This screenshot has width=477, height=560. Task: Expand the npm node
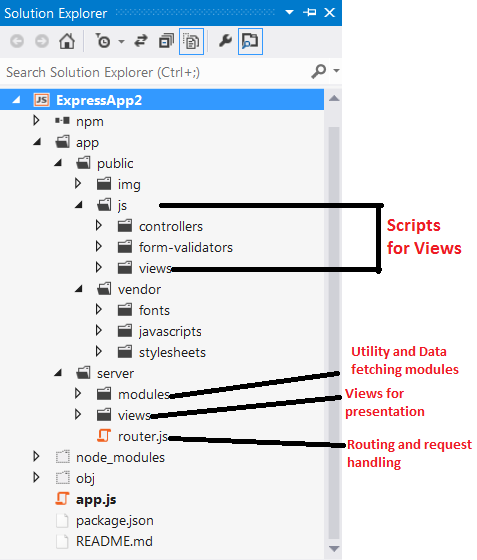[x=36, y=120]
